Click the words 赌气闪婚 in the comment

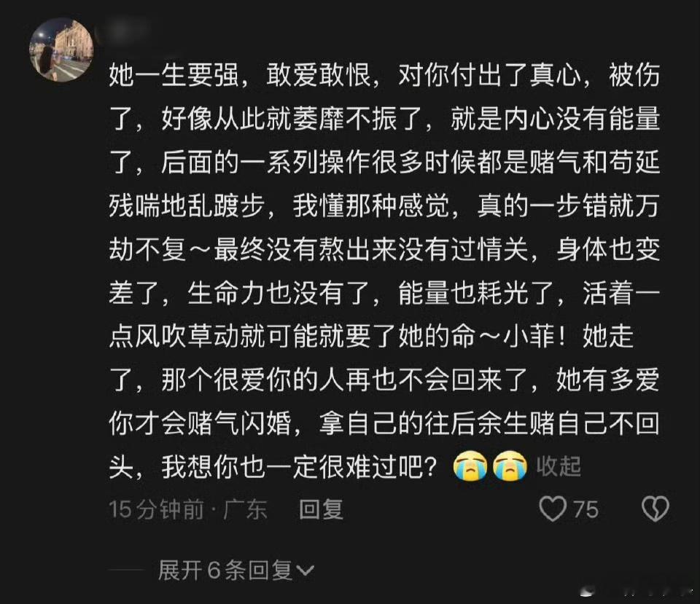point(240,423)
